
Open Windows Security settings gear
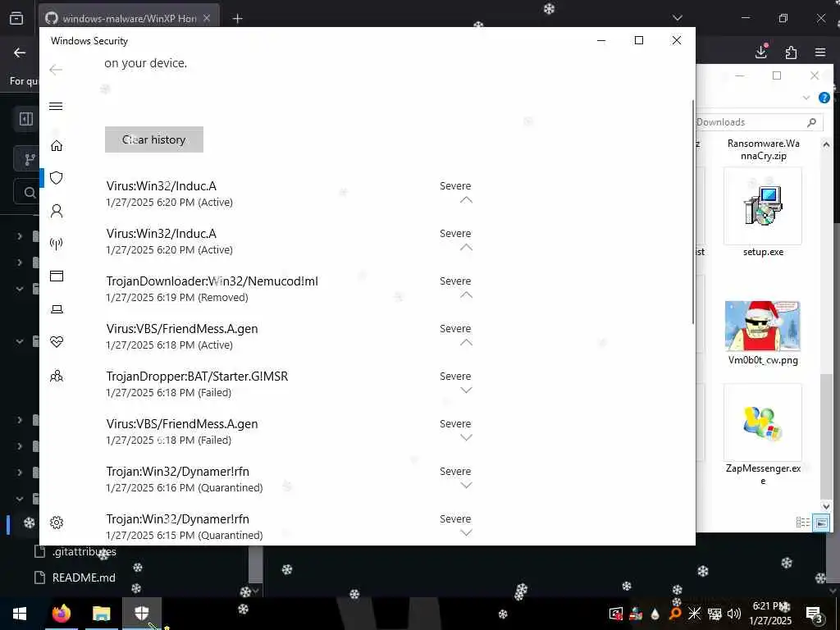[57, 523]
